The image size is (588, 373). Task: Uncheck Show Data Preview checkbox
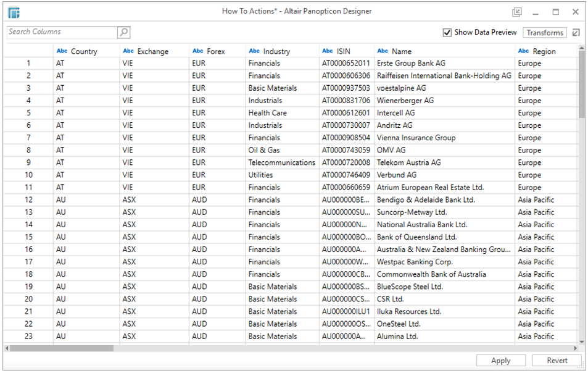point(447,33)
